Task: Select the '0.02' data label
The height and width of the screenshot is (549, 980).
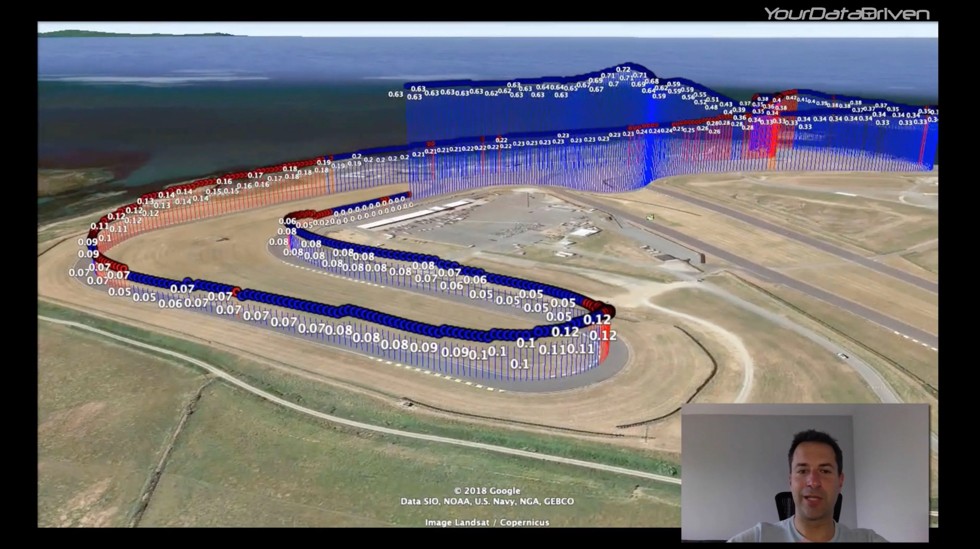Action: (x=321, y=223)
